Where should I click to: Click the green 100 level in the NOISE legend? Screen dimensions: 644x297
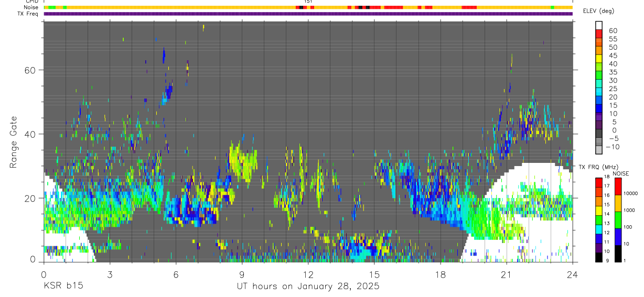pyautogui.click(x=618, y=220)
